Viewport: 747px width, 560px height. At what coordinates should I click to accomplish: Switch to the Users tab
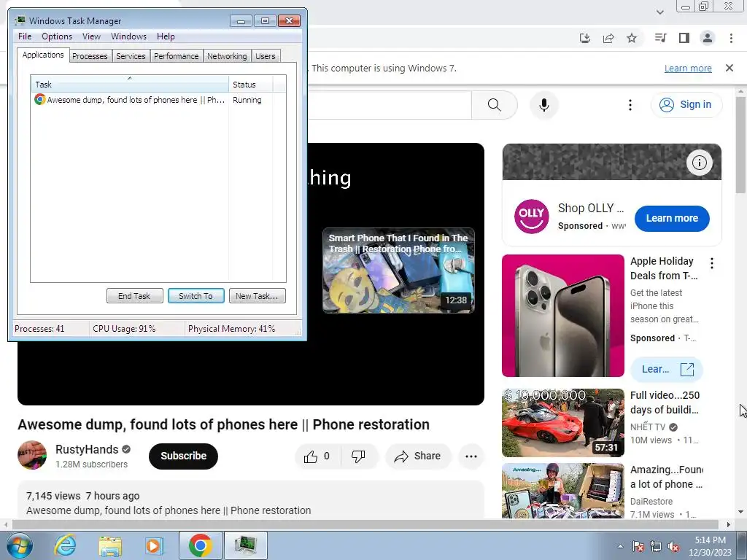[266, 56]
